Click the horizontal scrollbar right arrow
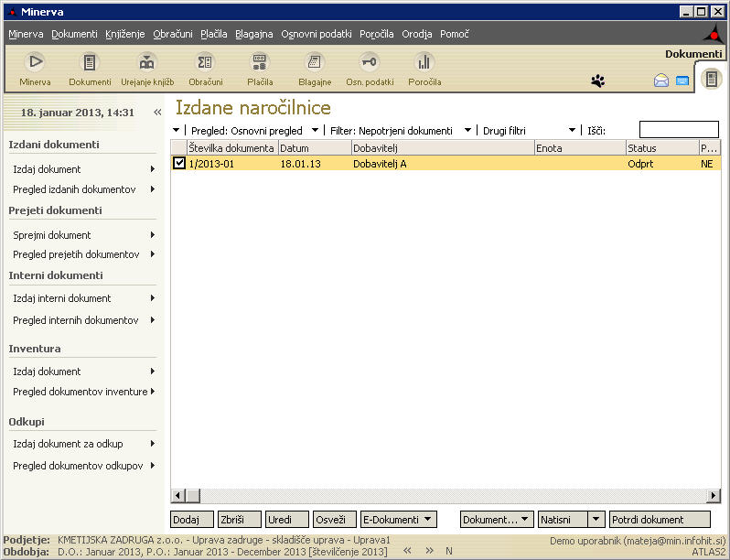Viewport: 730px width, 560px height. click(713, 496)
